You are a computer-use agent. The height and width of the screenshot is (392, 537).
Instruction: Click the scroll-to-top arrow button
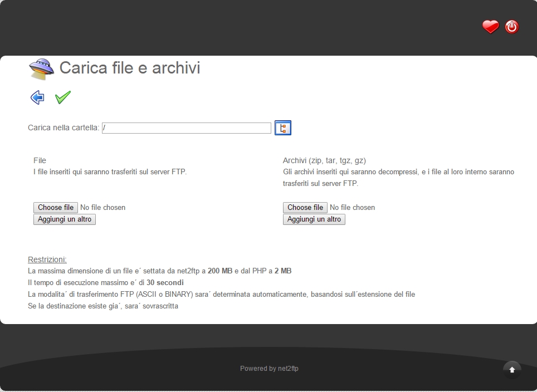pyautogui.click(x=512, y=370)
